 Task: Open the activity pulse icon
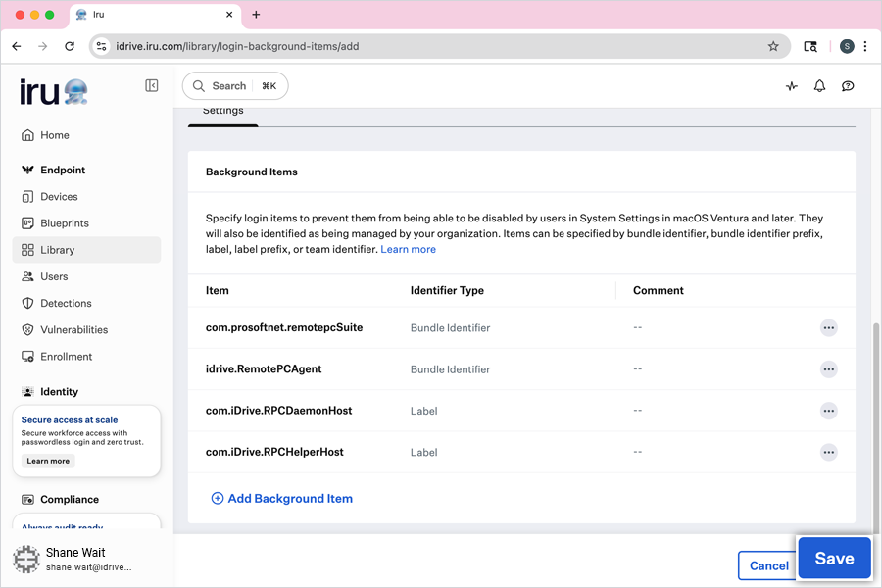(792, 86)
